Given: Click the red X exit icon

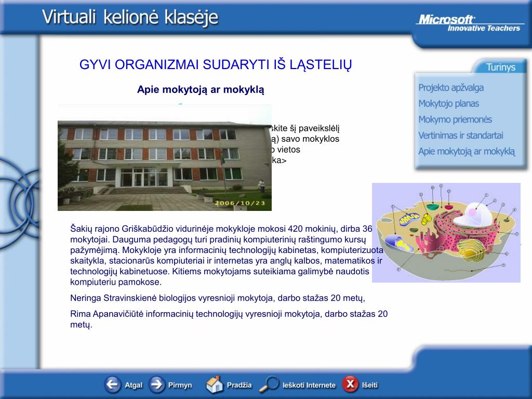Looking at the screenshot, I should pos(350,384).
